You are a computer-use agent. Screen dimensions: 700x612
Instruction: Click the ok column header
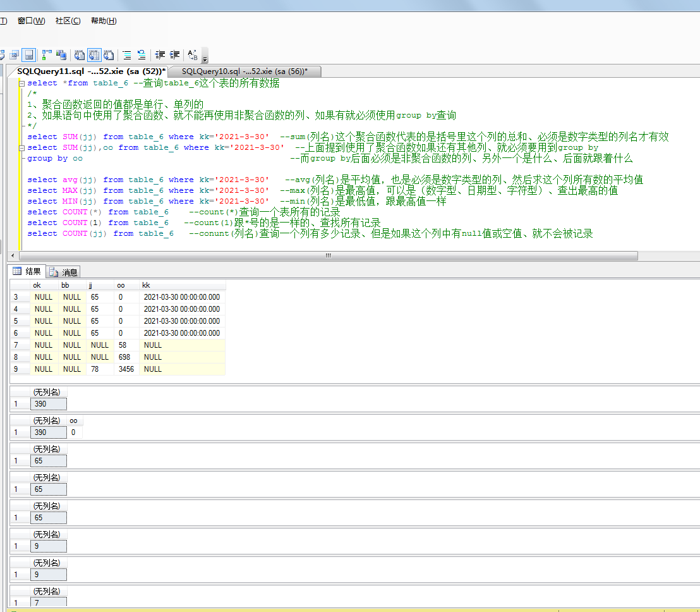coord(44,285)
